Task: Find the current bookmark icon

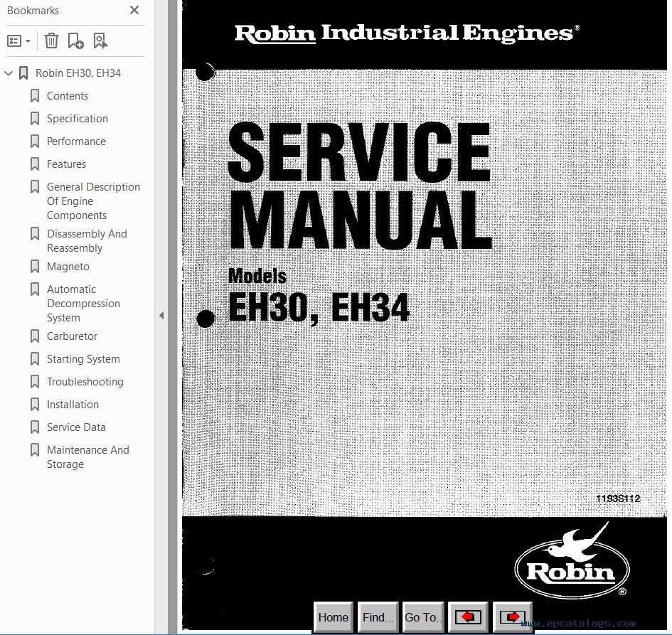Action: click(100, 41)
